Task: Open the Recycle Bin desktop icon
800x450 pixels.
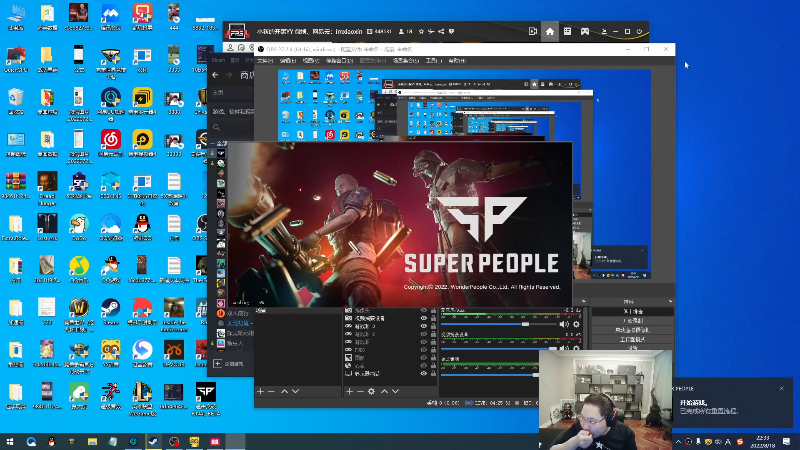Action: coord(16,101)
